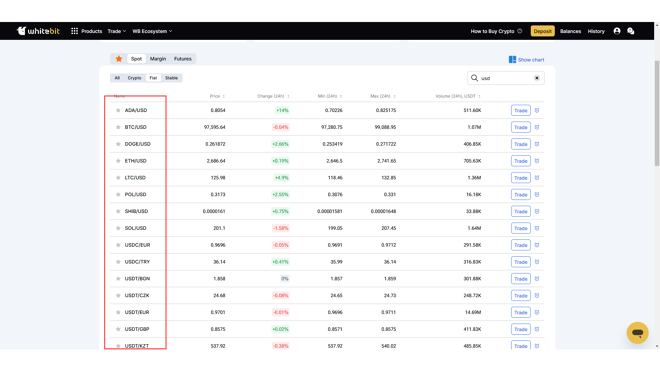Viewport: 660px width, 371px height.
Task: Click the icon right of DOGE/USD Trade
Action: pos(537,144)
